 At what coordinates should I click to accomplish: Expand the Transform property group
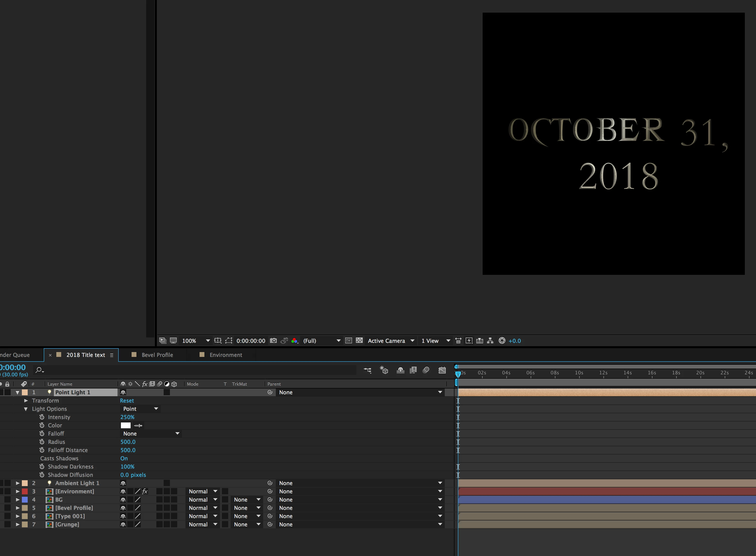pos(26,401)
